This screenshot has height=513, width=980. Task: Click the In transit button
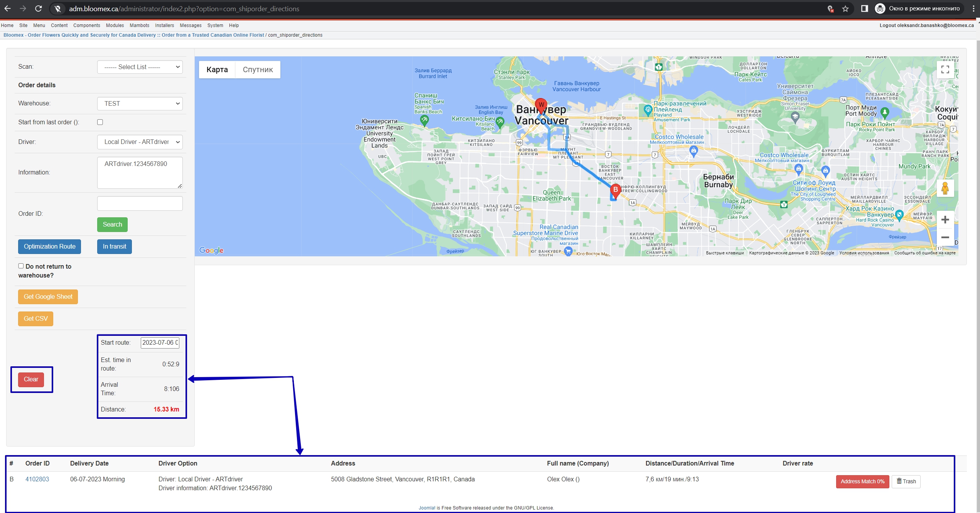[114, 246]
